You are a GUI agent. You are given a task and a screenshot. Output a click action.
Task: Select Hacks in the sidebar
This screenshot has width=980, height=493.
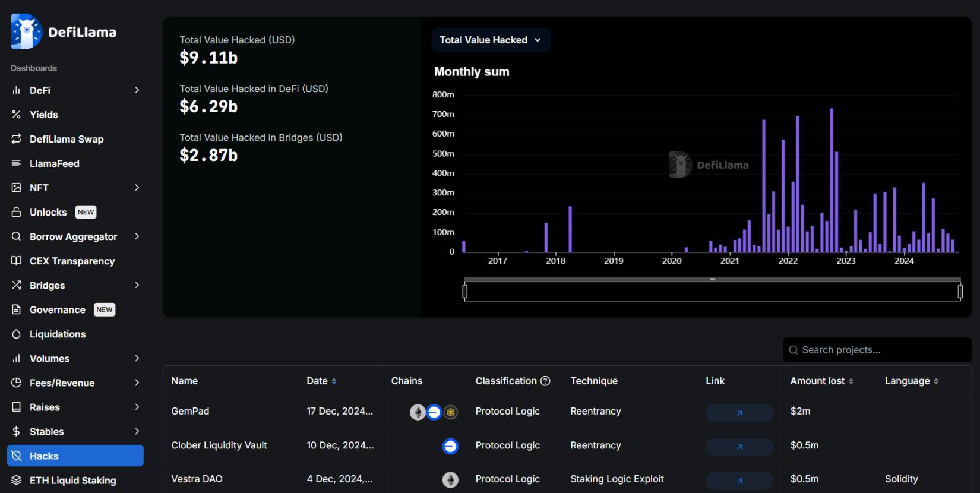tap(75, 456)
